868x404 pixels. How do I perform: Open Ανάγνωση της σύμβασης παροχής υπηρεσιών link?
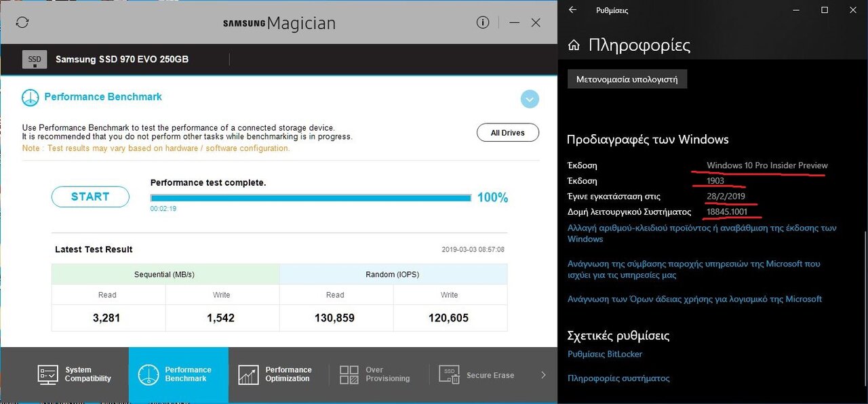pyautogui.click(x=694, y=270)
